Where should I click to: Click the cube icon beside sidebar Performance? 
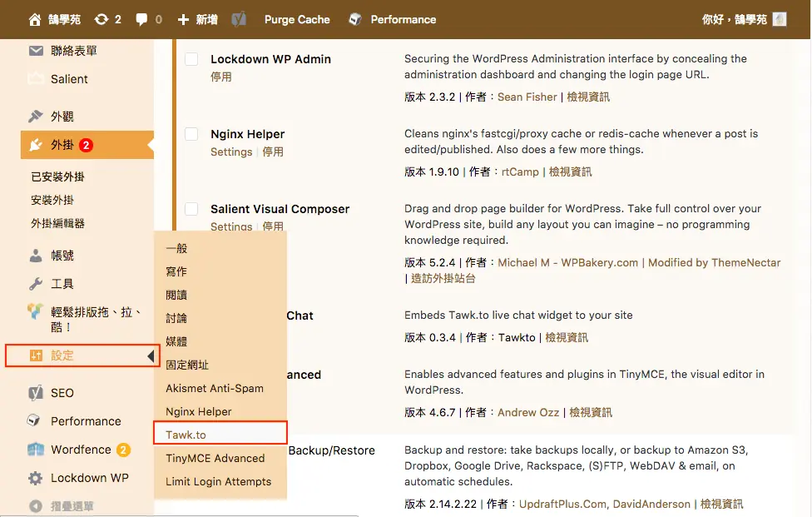tap(34, 420)
